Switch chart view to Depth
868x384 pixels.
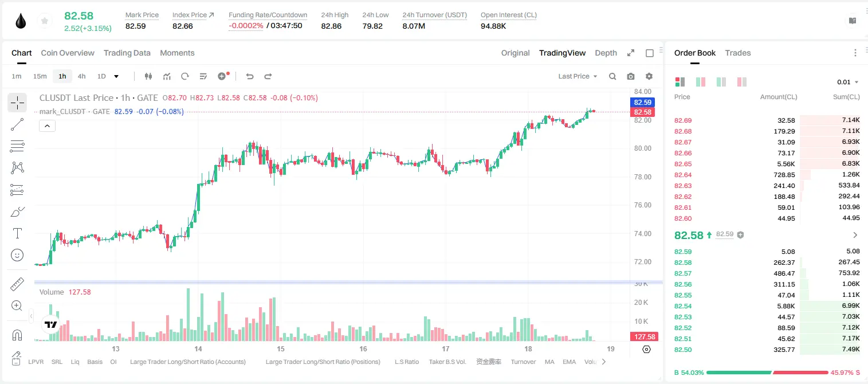click(x=606, y=53)
